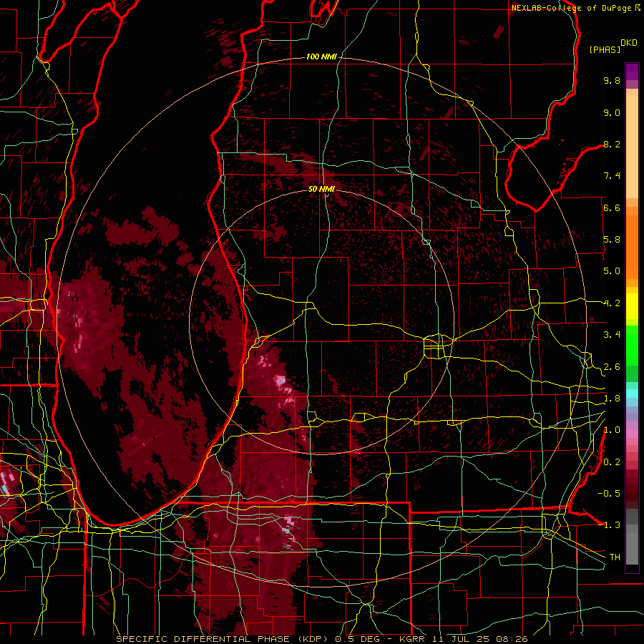Click the 6.6 legend value

[x=612, y=208]
